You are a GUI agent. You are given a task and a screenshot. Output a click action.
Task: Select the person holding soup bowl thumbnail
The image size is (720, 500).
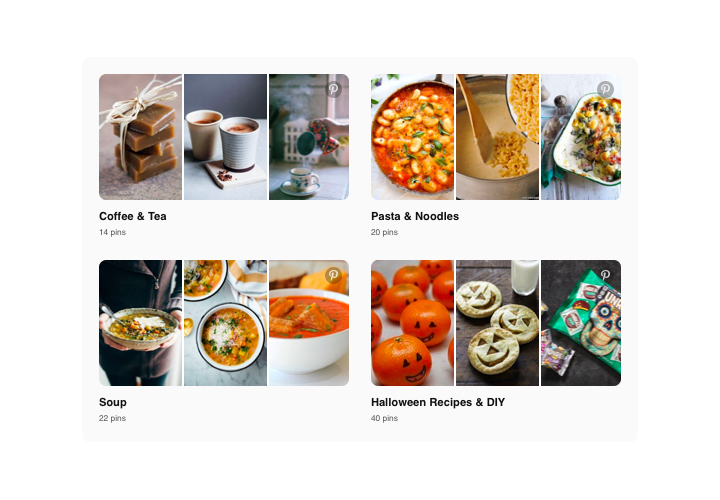click(141, 323)
